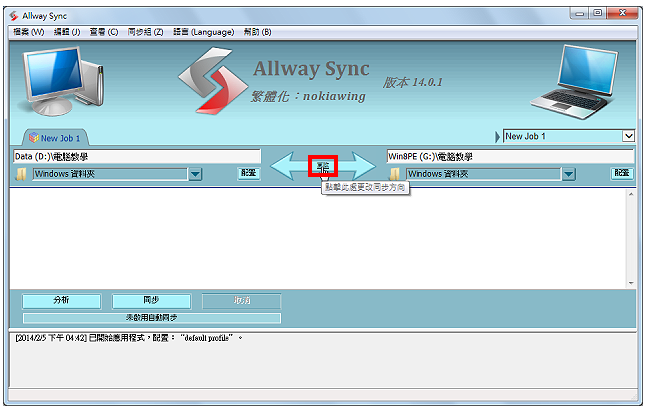Open the 編輯 (J) menu
Screen dimensions: 647x415
click(67, 32)
